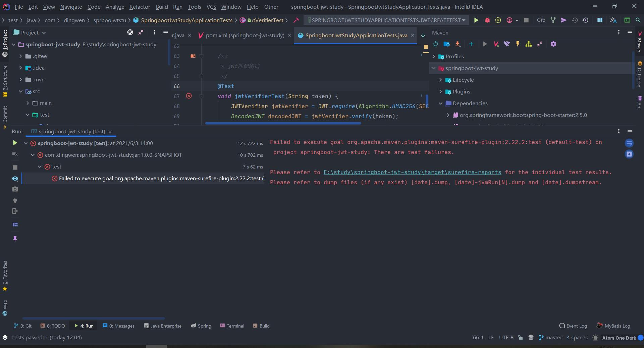644x348 pixels.
Task: Click master branch in status bar
Action: tap(550, 337)
